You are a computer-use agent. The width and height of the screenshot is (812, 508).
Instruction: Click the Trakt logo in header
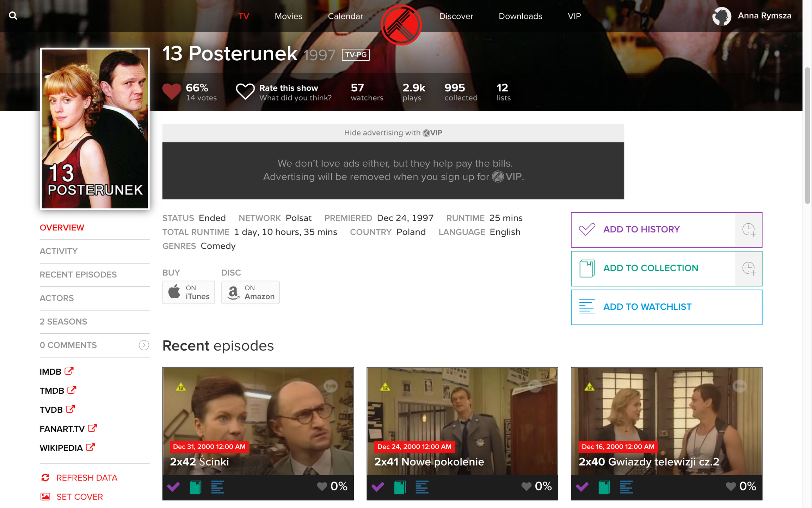pos(401,25)
